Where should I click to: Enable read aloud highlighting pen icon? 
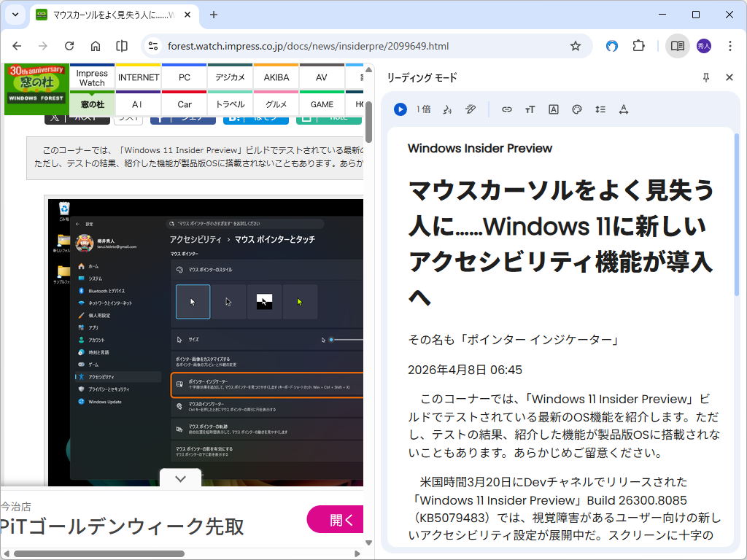(x=471, y=109)
